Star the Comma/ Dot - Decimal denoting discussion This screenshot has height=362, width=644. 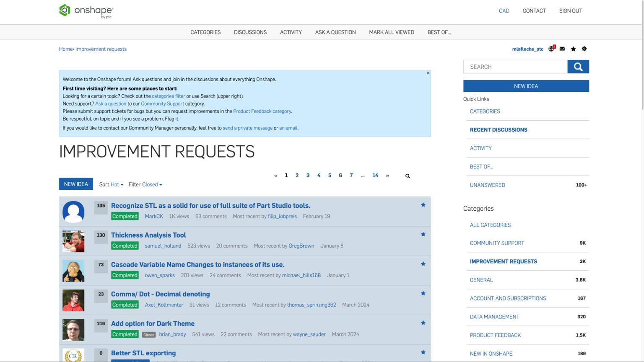pyautogui.click(x=423, y=293)
